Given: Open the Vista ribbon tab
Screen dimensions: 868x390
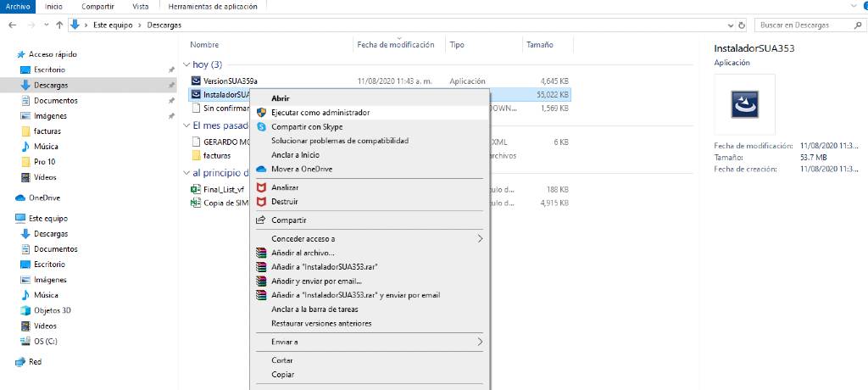Looking at the screenshot, I should (140, 7).
